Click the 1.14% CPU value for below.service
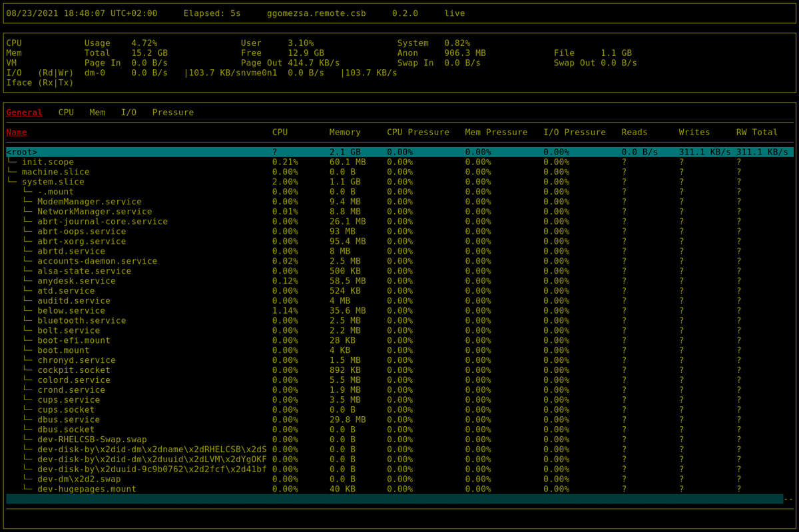799x532 pixels. (285, 310)
